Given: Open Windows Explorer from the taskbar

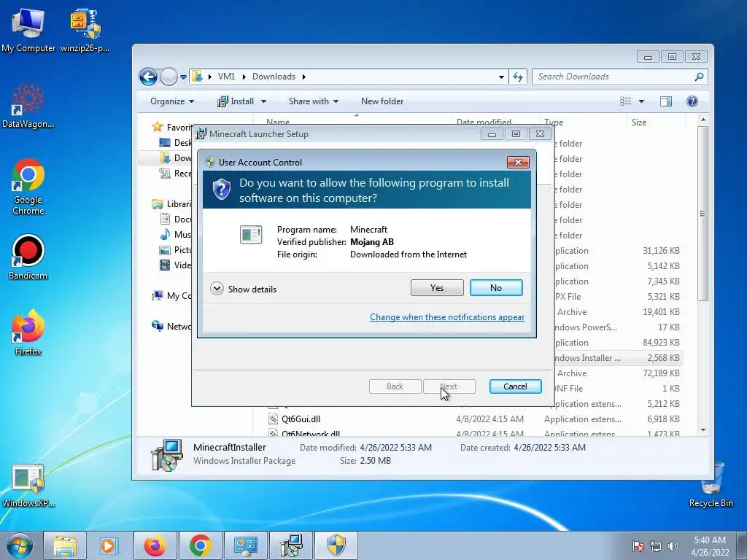Looking at the screenshot, I should [x=65, y=545].
